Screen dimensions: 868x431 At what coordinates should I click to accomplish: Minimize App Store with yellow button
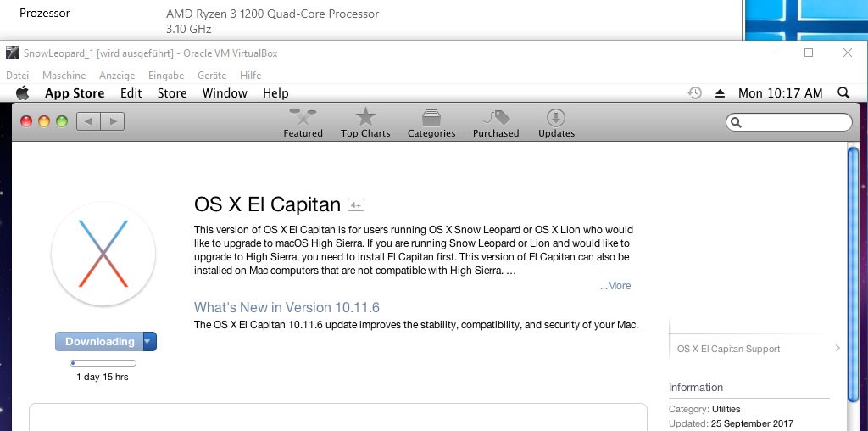pos(44,121)
